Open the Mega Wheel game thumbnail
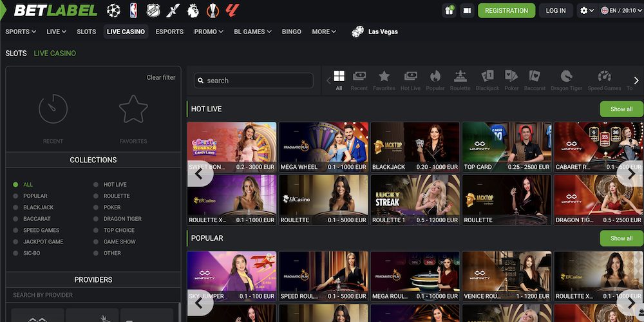The height and width of the screenshot is (322, 644). click(324, 147)
